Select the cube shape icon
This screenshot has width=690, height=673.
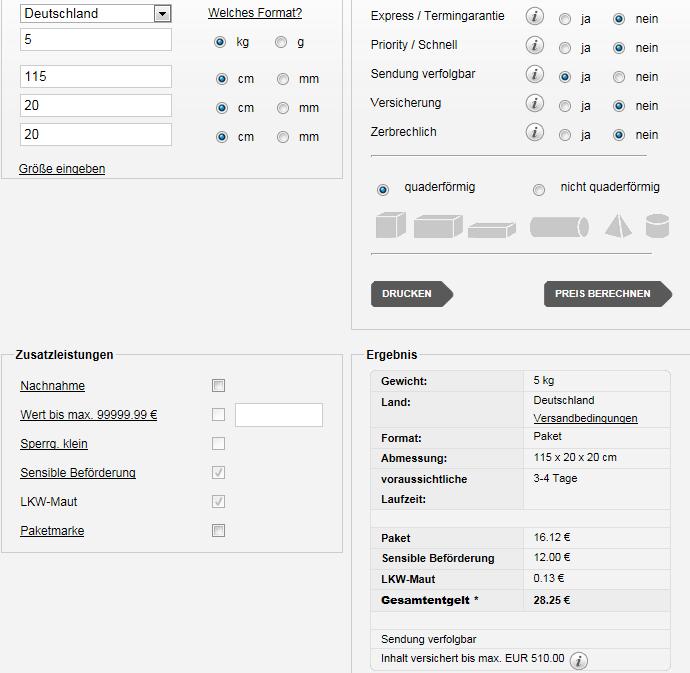pos(391,225)
